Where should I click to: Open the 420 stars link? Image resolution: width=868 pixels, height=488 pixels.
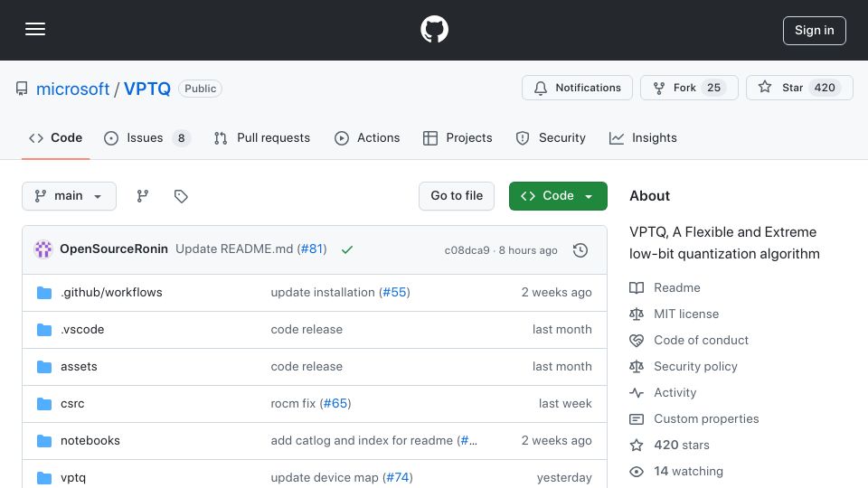click(669, 445)
